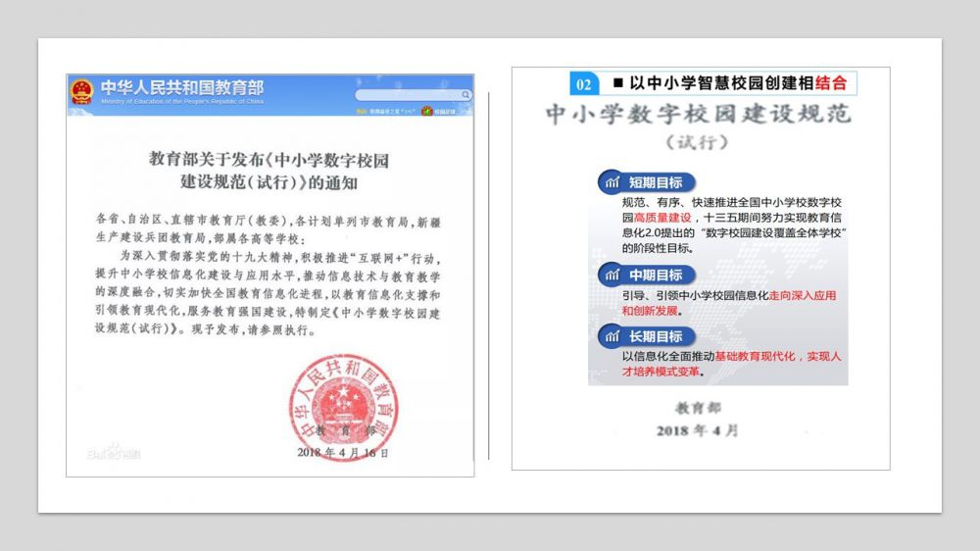Click the 中华人民共和国教育部 site title

coord(182,88)
